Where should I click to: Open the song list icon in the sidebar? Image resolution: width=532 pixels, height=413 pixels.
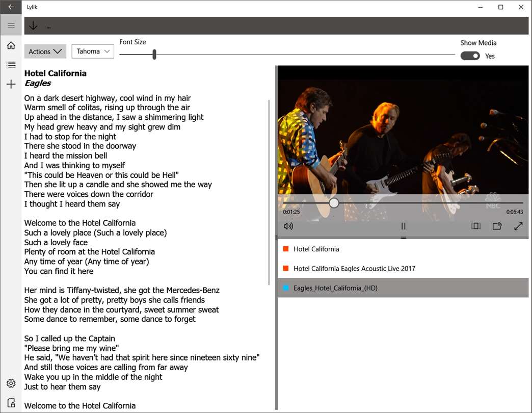(x=11, y=64)
